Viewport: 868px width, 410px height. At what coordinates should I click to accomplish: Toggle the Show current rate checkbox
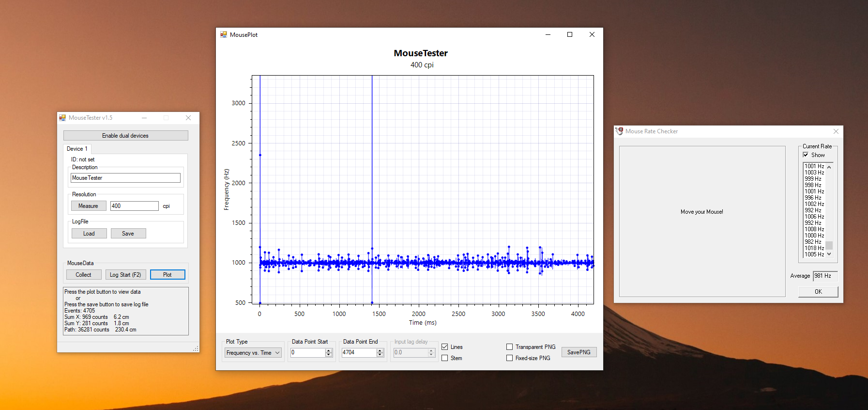[x=806, y=155]
